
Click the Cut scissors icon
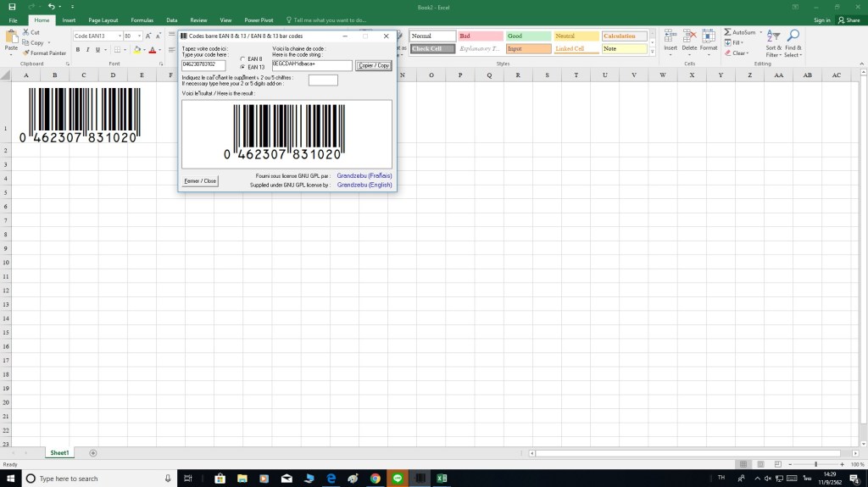pyautogui.click(x=26, y=32)
